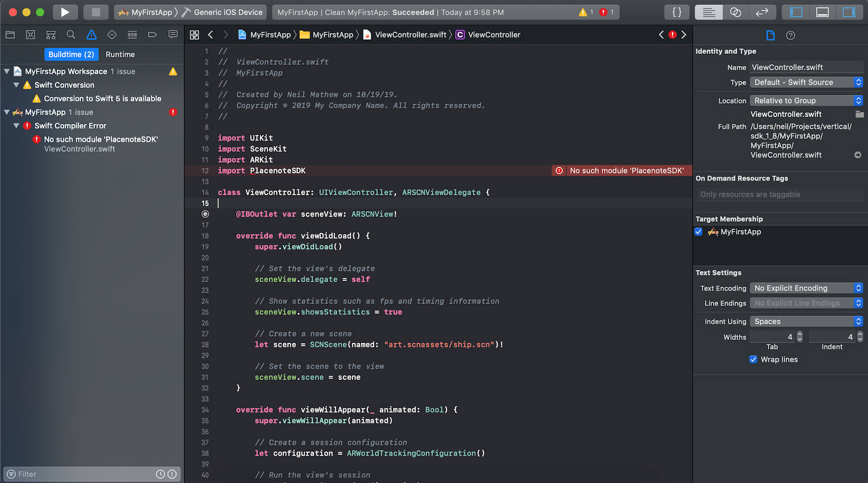
Task: Open the Indent Using Spaces dropdown
Action: click(806, 321)
